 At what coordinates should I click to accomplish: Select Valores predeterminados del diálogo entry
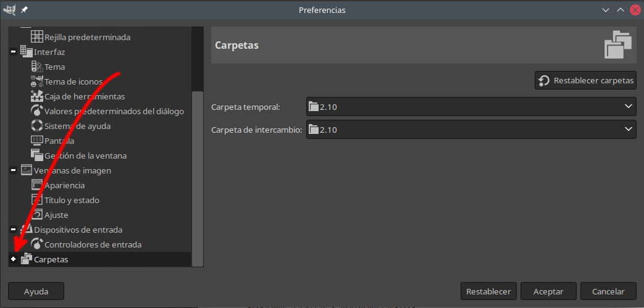[x=114, y=111]
